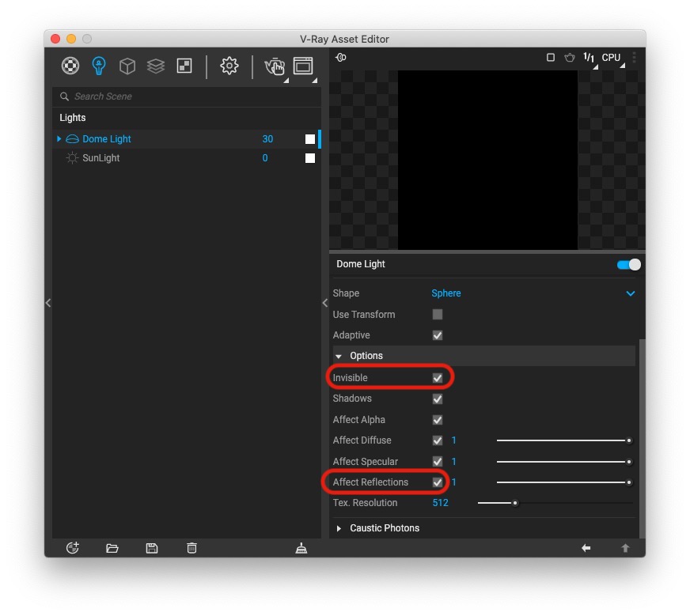Click the Affect Diffuse slider
Screen dimensions: 690x616
pyautogui.click(x=565, y=440)
